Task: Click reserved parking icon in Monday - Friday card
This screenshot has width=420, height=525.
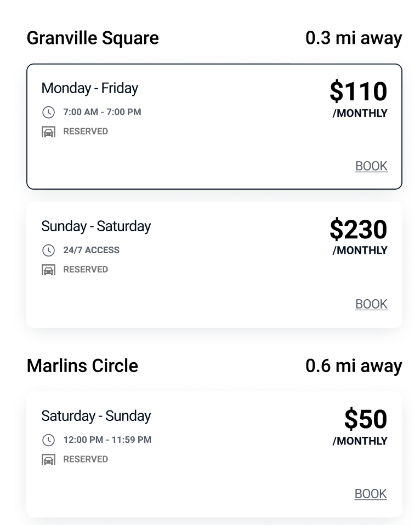Action: click(x=49, y=132)
